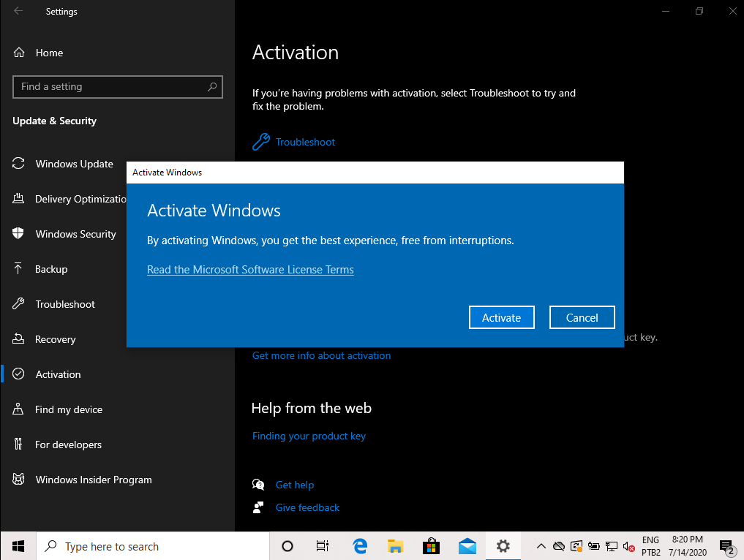
Task: Click the OneDrive cloud tray icon
Action: 559,546
